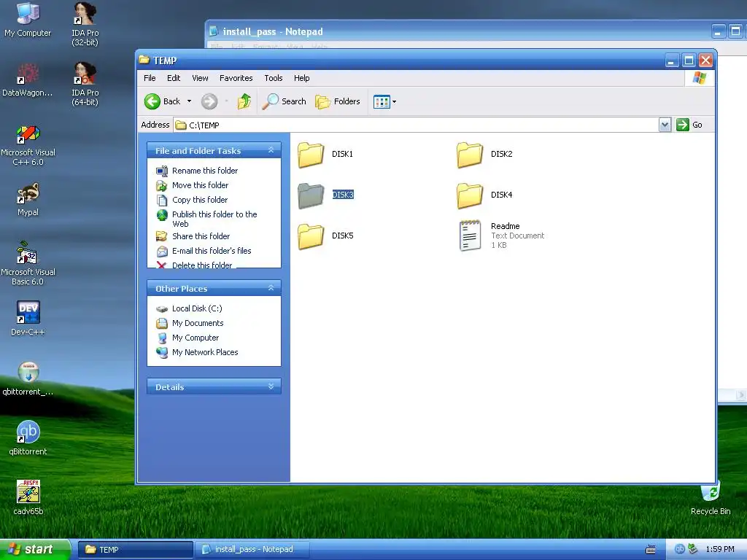Select the My Computer desktop icon
This screenshot has height=560, width=747.
point(28,20)
